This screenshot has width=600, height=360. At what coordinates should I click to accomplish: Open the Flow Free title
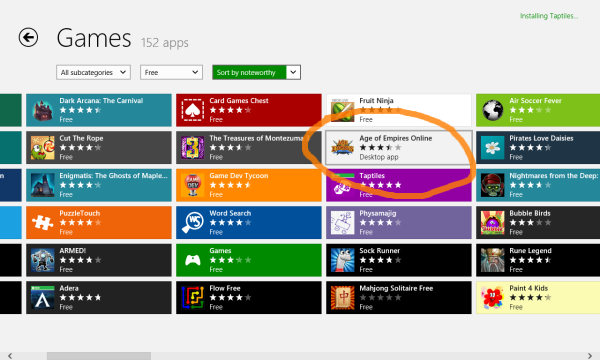coord(225,288)
